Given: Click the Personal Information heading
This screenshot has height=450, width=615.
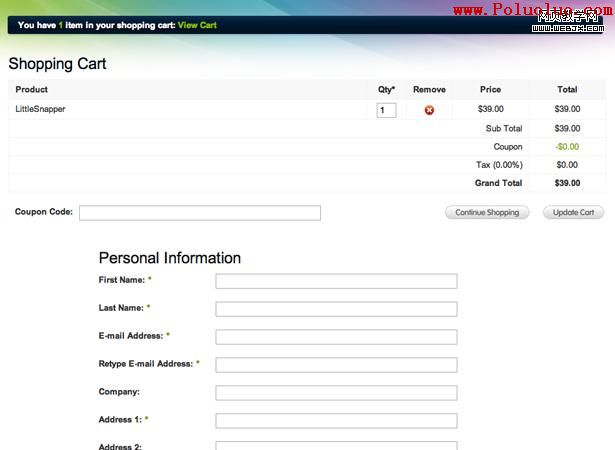Looking at the screenshot, I should click(x=169, y=258).
